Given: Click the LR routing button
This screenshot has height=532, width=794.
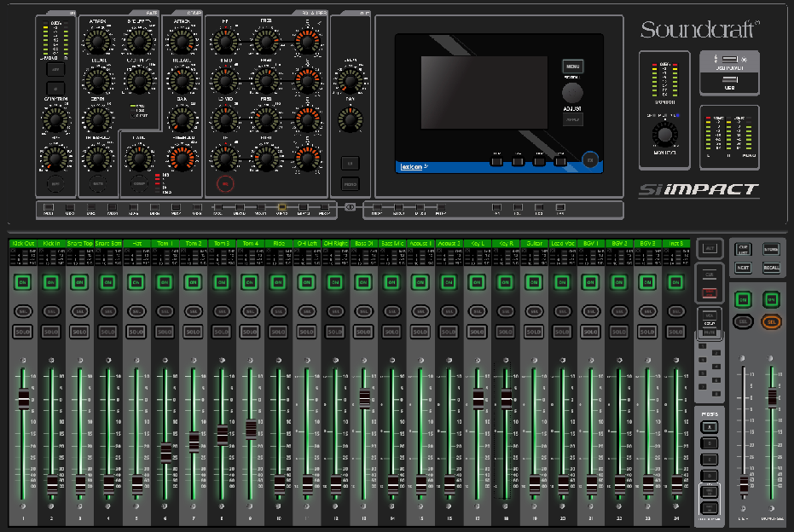Looking at the screenshot, I should tap(350, 163).
